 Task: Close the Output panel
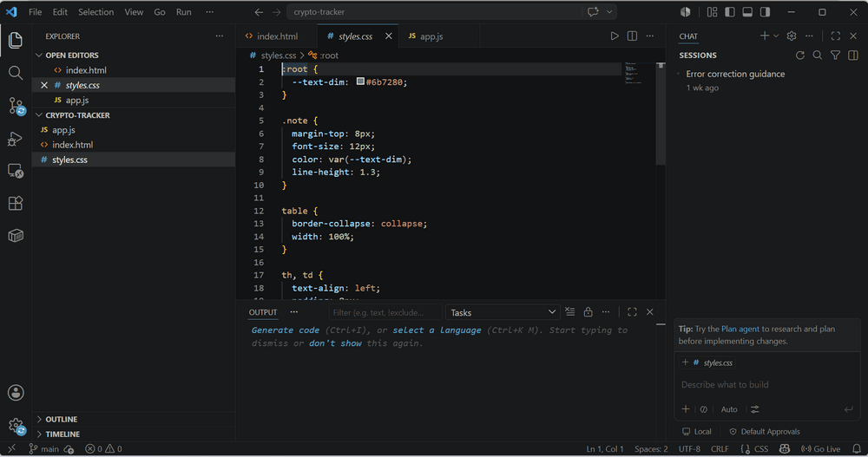click(x=650, y=312)
